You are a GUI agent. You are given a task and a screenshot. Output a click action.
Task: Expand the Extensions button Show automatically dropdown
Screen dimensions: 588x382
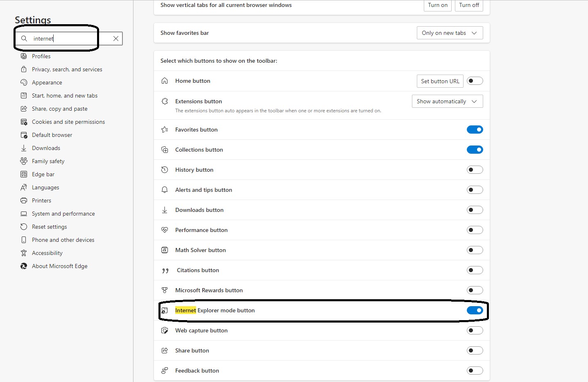[447, 101]
